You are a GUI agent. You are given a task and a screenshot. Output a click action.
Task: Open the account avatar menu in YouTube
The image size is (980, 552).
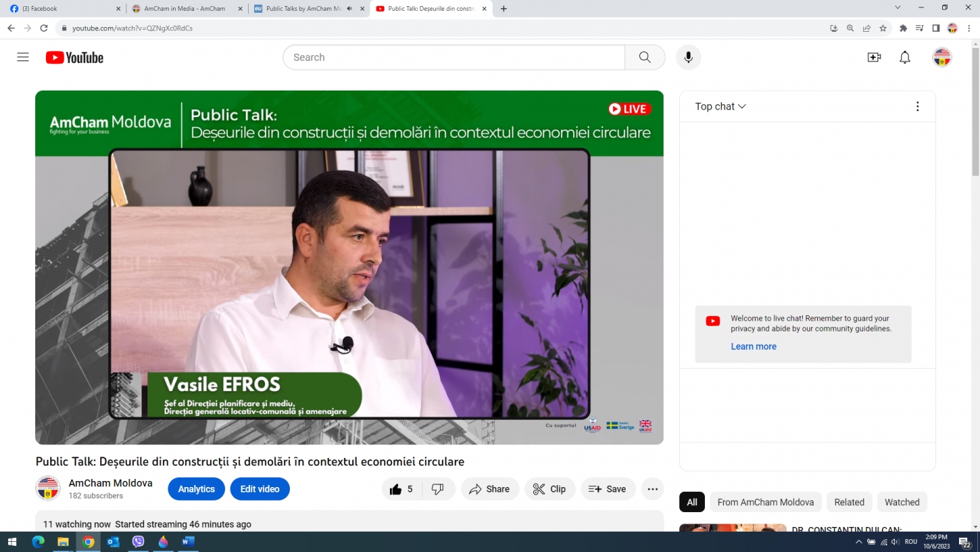click(941, 57)
